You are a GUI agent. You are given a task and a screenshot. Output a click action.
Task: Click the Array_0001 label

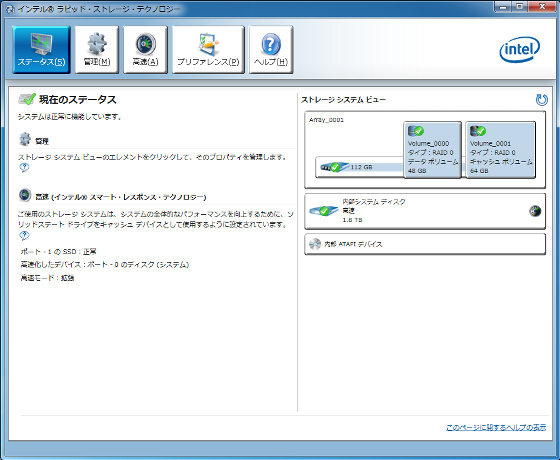click(x=326, y=120)
